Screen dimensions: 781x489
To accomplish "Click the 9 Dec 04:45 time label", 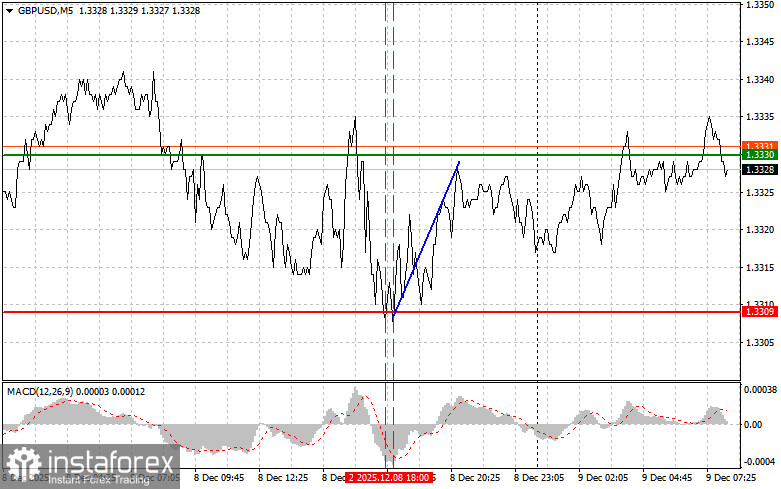I will pyautogui.click(x=667, y=478).
